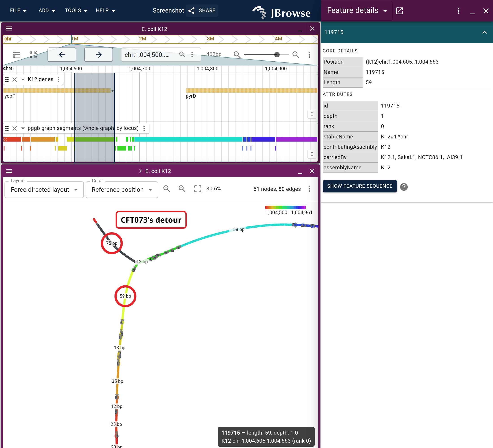Collapse the 119715 feature section
The image size is (493, 448).
(x=484, y=32)
